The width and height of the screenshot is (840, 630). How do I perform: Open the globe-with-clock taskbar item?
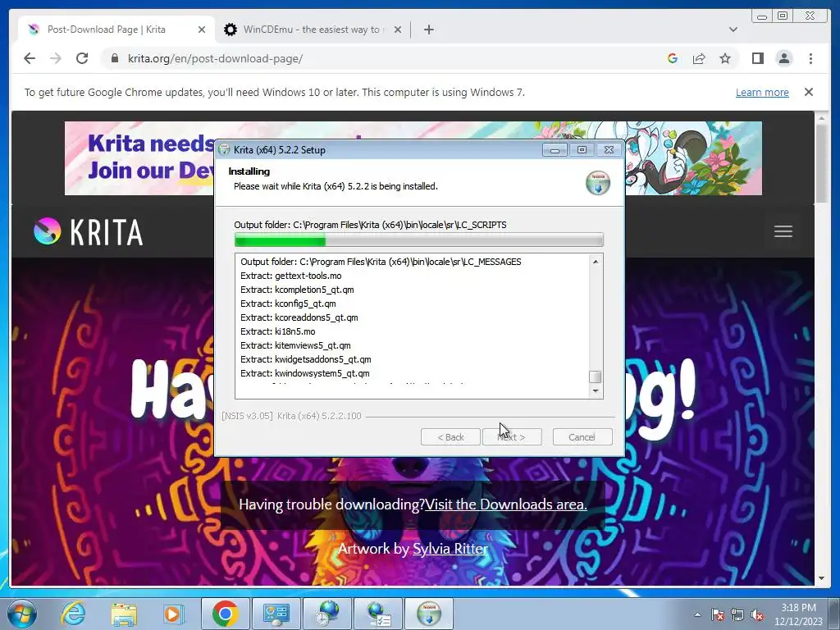click(326, 614)
